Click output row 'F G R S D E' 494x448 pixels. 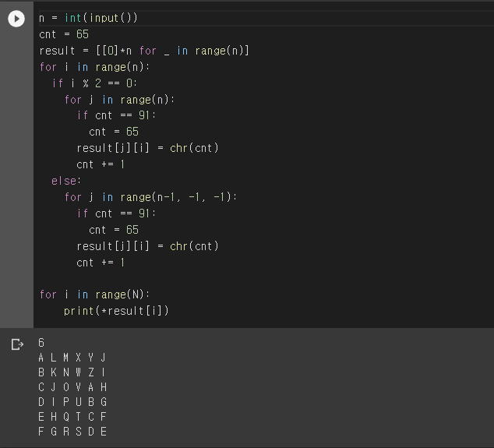pos(72,432)
